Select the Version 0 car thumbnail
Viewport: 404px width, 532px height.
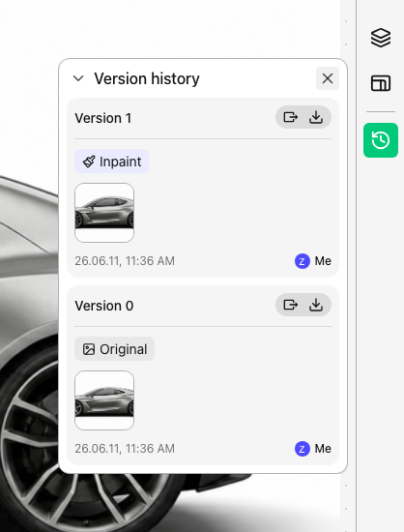pos(104,400)
